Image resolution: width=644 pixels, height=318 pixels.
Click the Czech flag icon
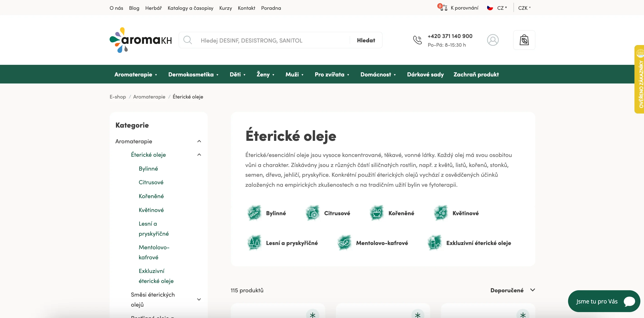[x=490, y=8]
